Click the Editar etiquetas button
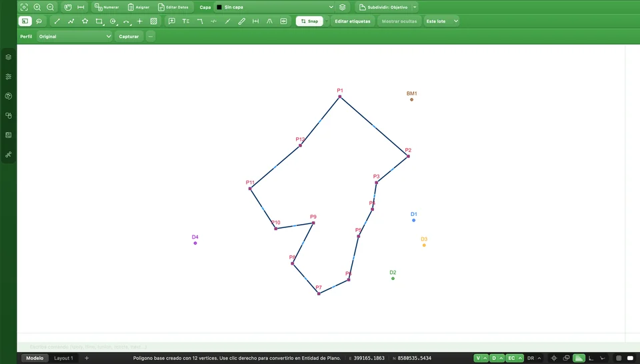 point(353,21)
